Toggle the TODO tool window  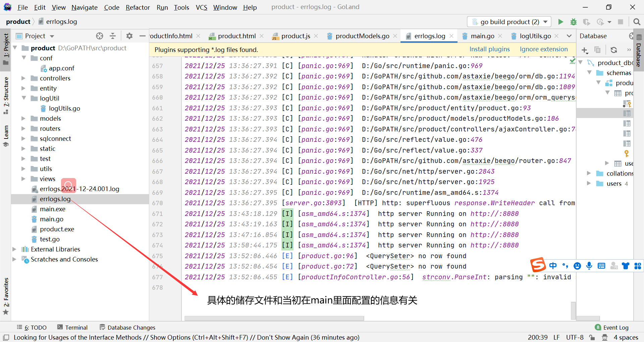32,327
